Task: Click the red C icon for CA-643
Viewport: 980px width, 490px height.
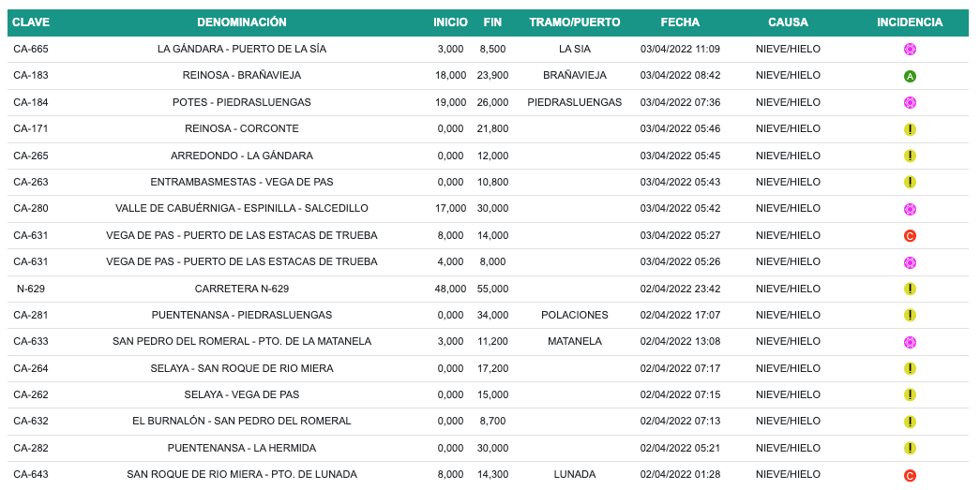Action: click(910, 475)
